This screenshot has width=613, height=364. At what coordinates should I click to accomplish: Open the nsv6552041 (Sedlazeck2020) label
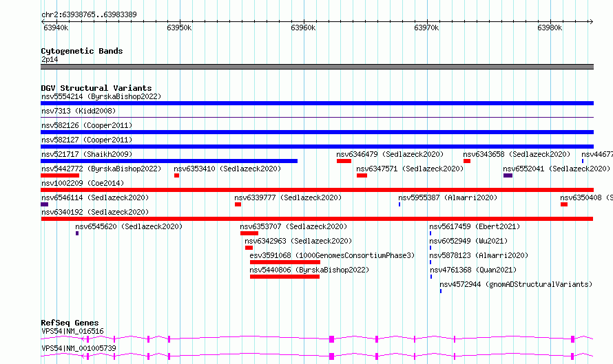pyautogui.click(x=557, y=169)
